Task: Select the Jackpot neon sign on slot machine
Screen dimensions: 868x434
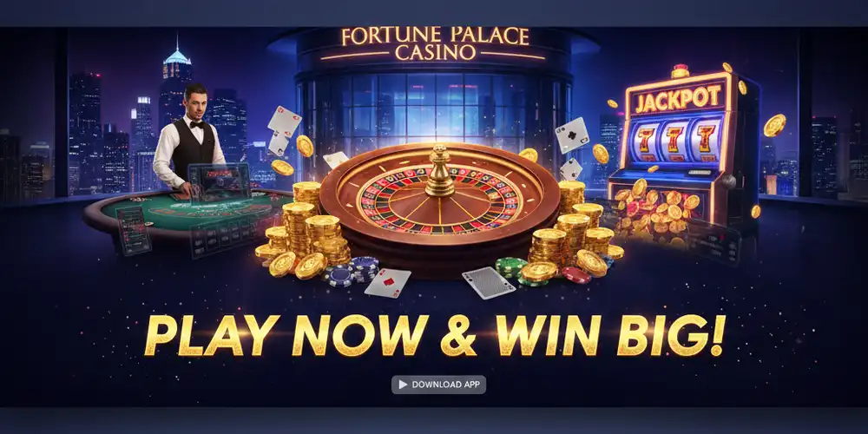Action: tap(677, 99)
